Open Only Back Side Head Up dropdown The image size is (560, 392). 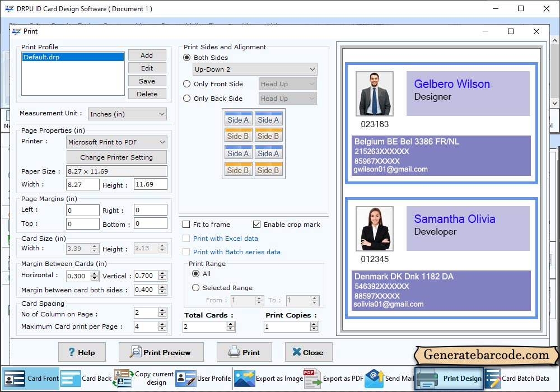[x=287, y=99]
